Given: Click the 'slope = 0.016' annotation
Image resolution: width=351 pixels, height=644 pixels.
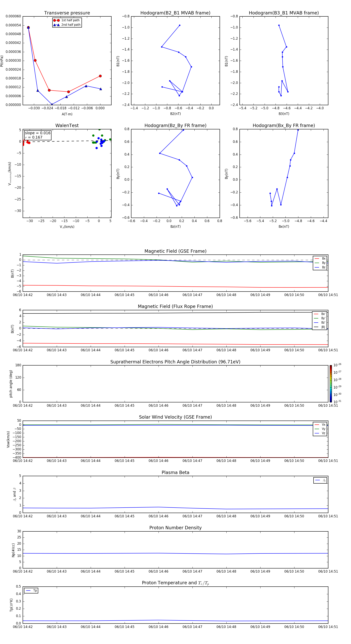Looking at the screenshot, I should click(x=37, y=133).
